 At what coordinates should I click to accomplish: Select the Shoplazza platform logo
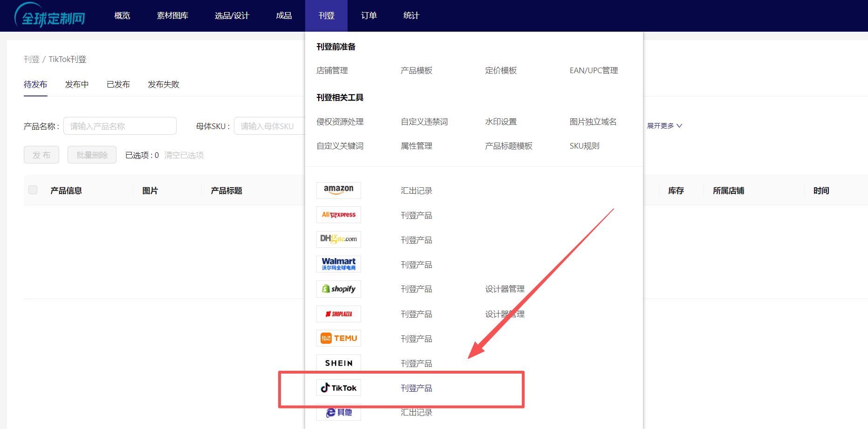coord(338,314)
